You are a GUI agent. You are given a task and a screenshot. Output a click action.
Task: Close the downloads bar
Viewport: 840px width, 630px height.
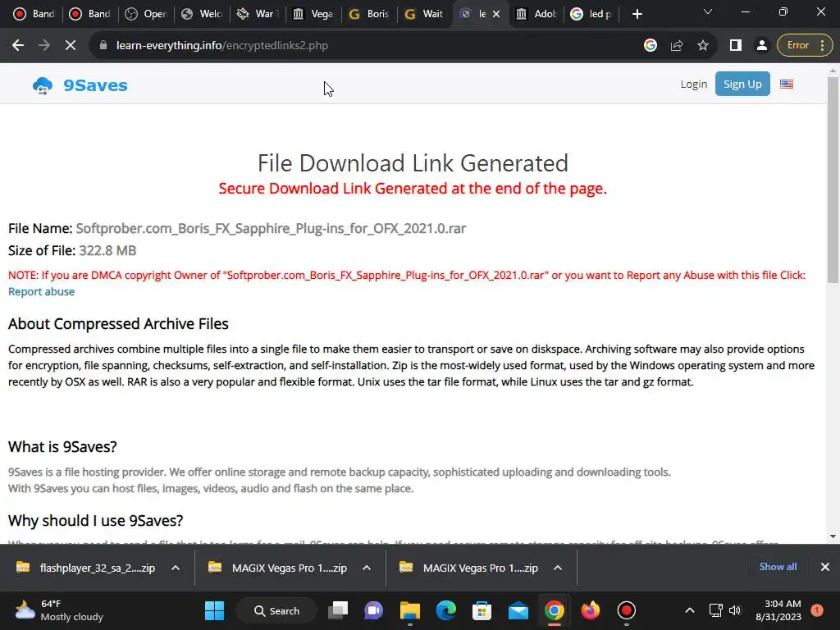(825, 567)
